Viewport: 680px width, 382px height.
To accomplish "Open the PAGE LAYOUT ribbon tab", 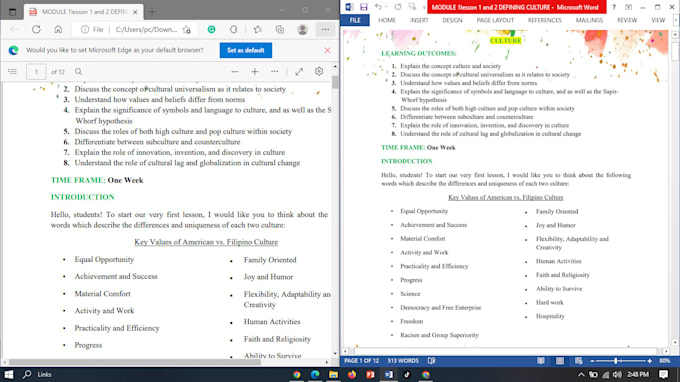I will [495, 20].
